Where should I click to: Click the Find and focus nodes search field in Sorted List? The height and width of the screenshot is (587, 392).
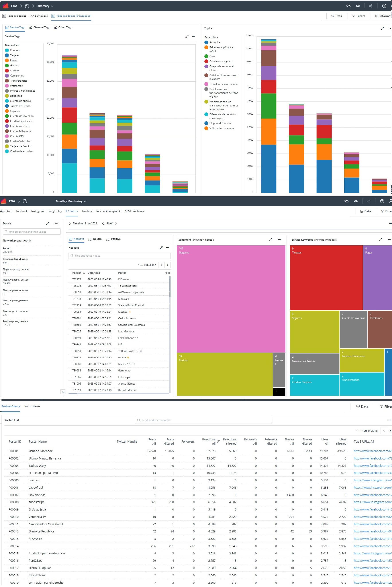click(204, 420)
